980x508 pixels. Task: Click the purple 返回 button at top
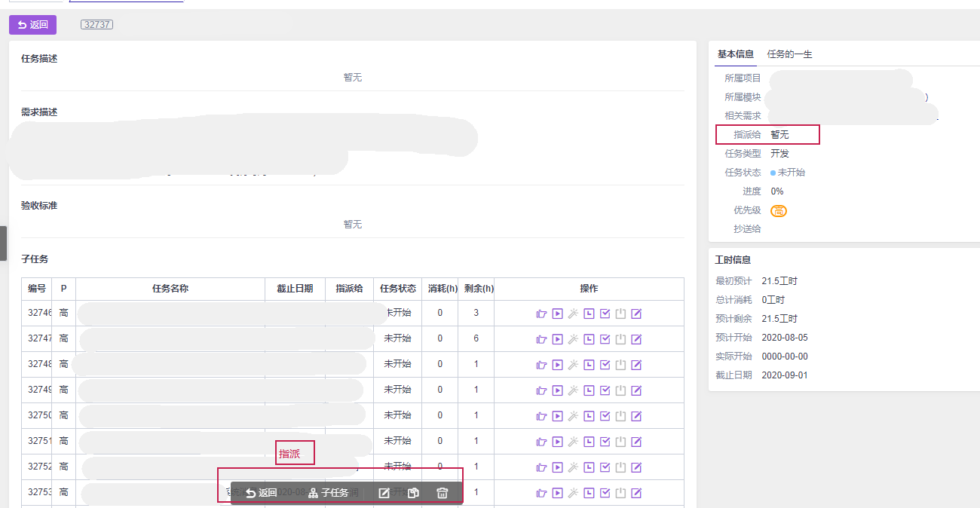point(32,25)
